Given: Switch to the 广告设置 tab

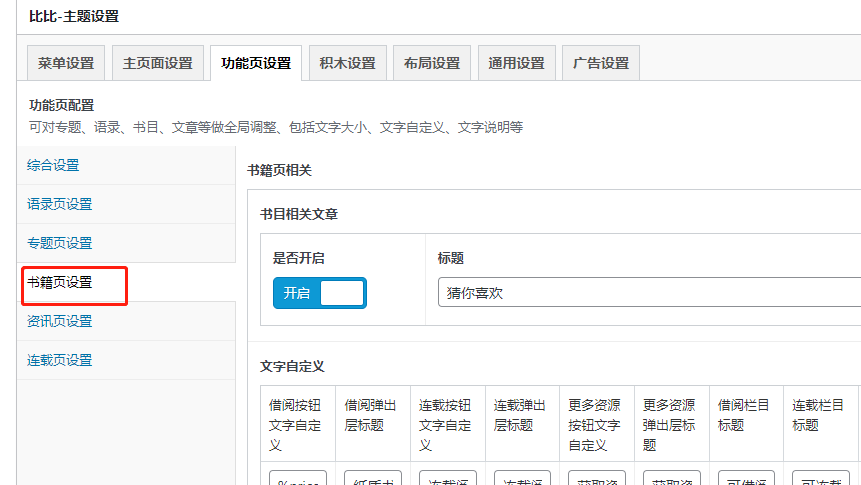Looking at the screenshot, I should point(601,63).
